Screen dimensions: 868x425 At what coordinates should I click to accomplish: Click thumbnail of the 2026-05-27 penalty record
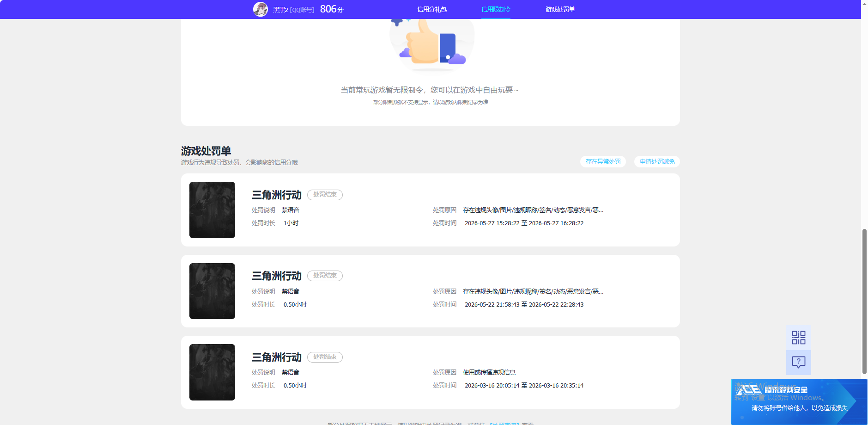(x=212, y=210)
